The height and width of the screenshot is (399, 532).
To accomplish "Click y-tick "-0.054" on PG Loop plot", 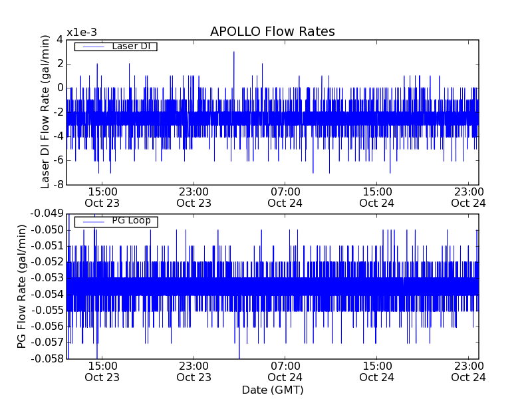I will click(x=47, y=295).
